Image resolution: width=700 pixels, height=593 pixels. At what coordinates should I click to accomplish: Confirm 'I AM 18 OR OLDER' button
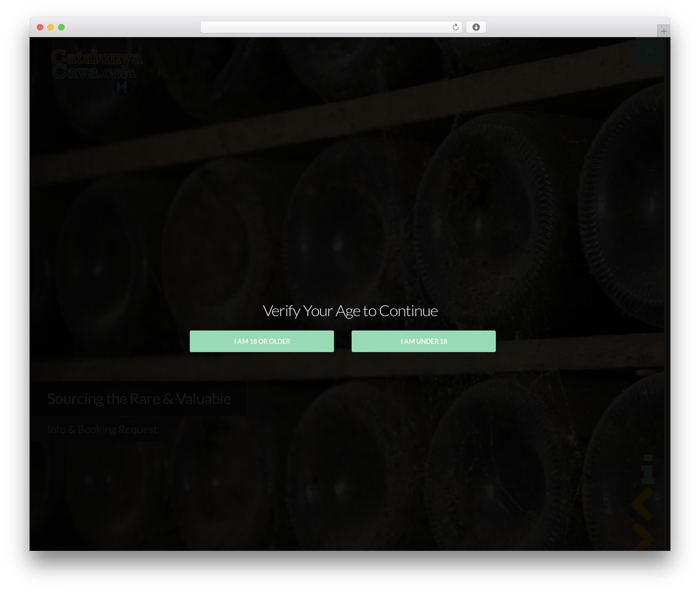(x=261, y=341)
